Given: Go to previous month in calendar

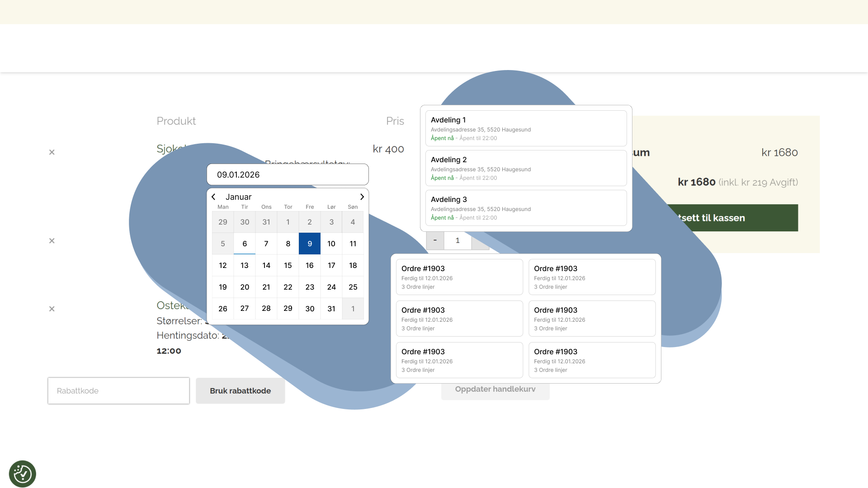Looking at the screenshot, I should tap(214, 197).
